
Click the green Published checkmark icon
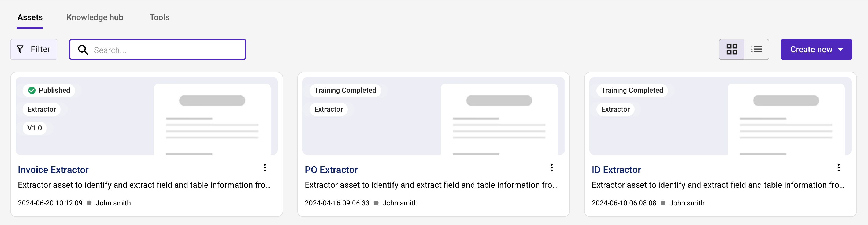tap(32, 90)
